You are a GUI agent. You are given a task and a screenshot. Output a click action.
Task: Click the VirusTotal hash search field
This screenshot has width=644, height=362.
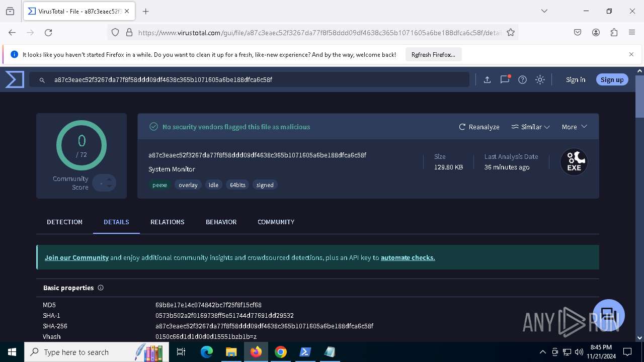tap(249, 79)
